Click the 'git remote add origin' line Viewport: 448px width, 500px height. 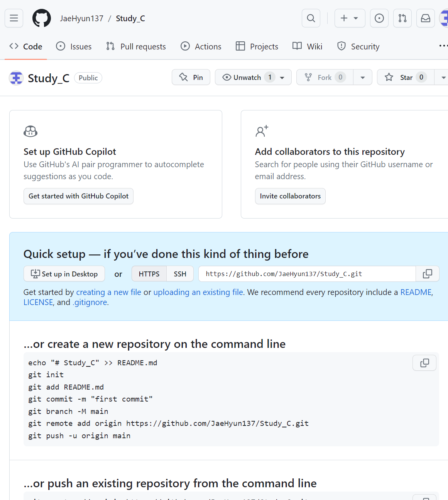pos(168,423)
